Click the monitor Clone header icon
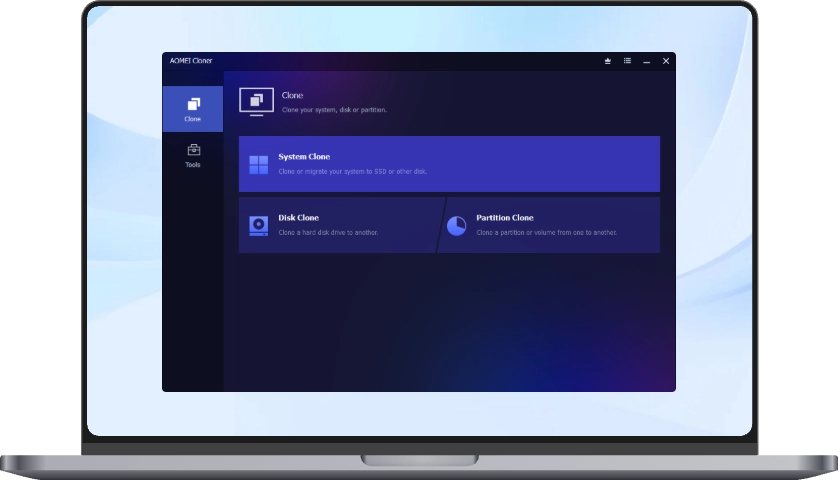 pos(257,101)
